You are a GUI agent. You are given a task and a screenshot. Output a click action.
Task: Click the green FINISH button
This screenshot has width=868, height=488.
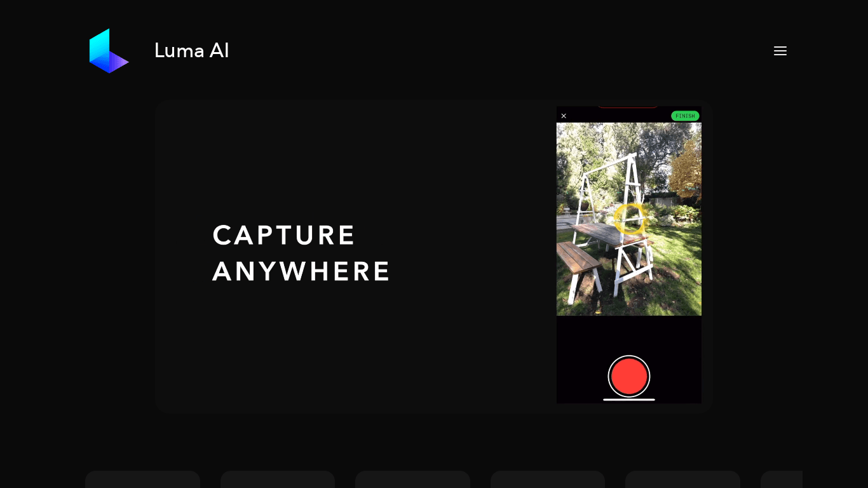[x=685, y=116]
